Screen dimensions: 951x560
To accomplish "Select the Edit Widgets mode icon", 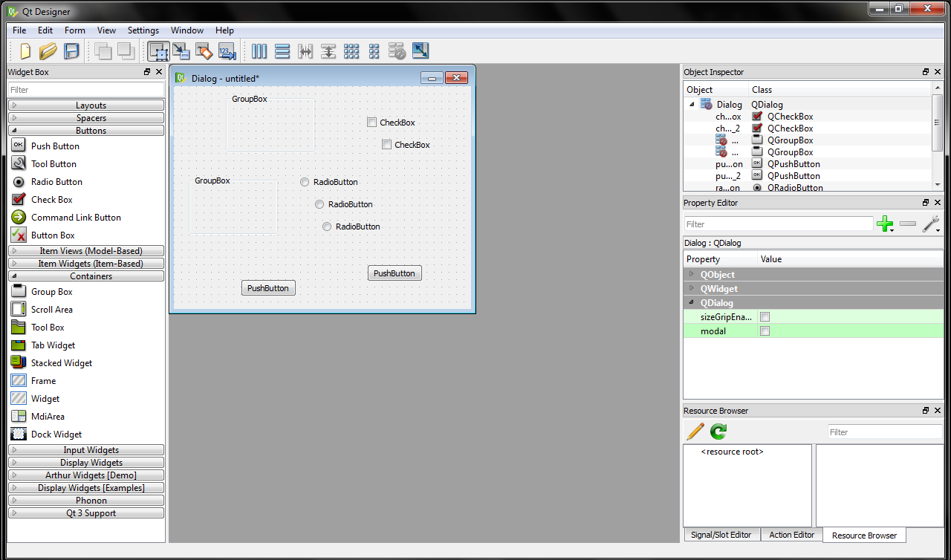I will (x=158, y=51).
